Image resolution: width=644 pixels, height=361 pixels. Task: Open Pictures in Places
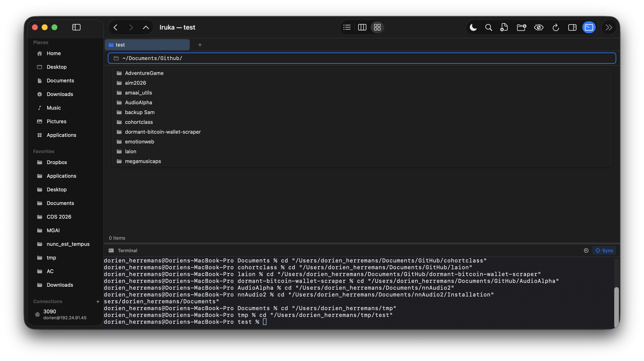(66, 121)
